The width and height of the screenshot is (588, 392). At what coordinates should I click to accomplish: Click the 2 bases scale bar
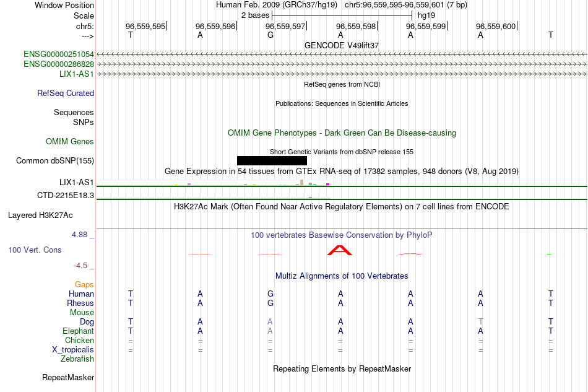click(342, 15)
